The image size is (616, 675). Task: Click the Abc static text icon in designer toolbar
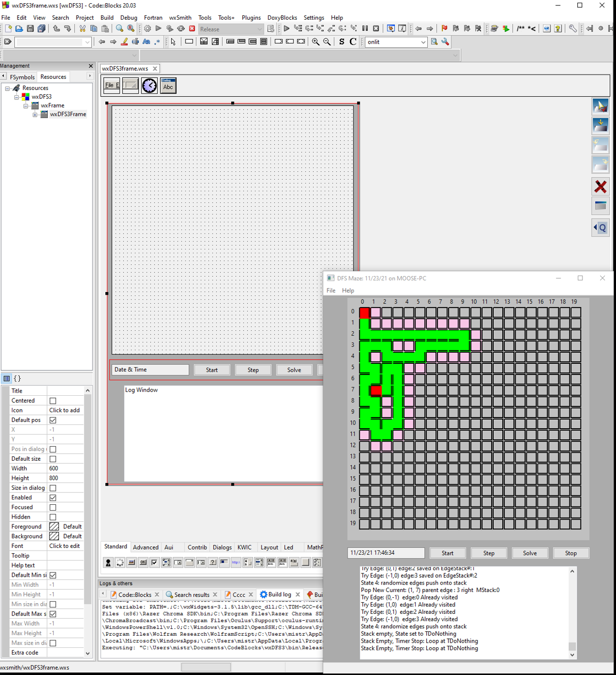click(168, 85)
